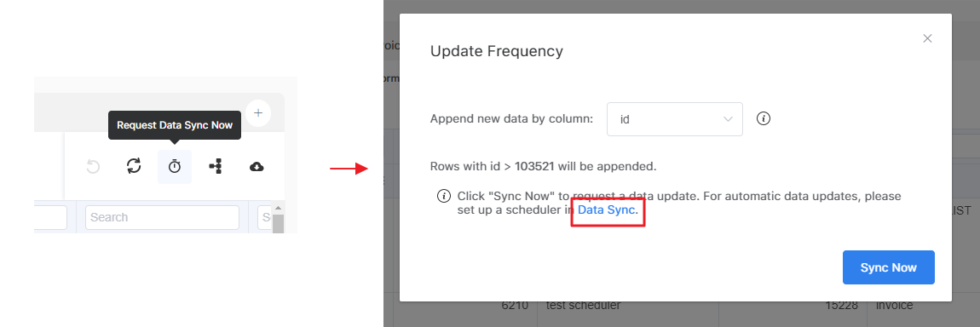Click the grey vertical scrollbar thumb
The image size is (980, 327).
(278, 223)
